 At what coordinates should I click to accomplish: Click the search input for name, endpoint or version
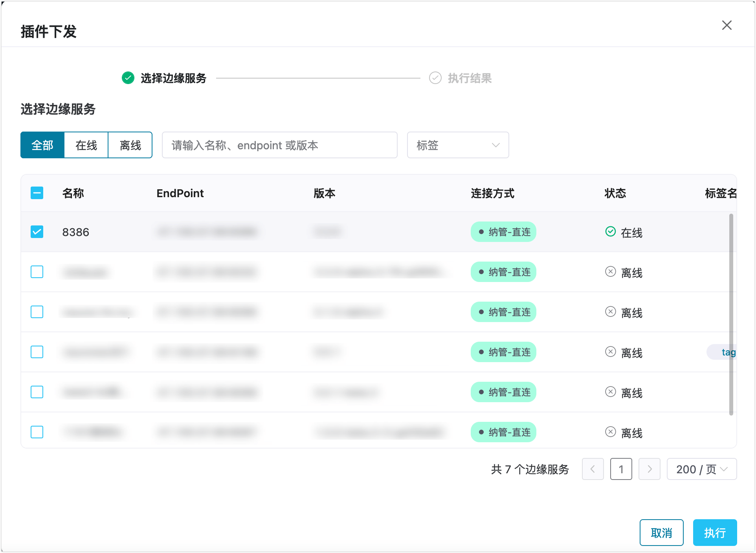point(279,145)
